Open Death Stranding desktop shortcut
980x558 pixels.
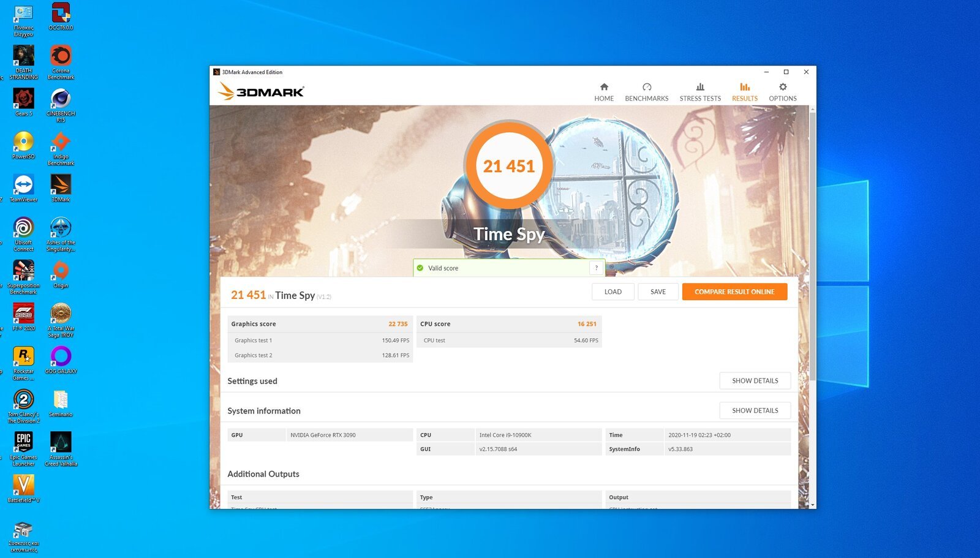click(x=24, y=62)
